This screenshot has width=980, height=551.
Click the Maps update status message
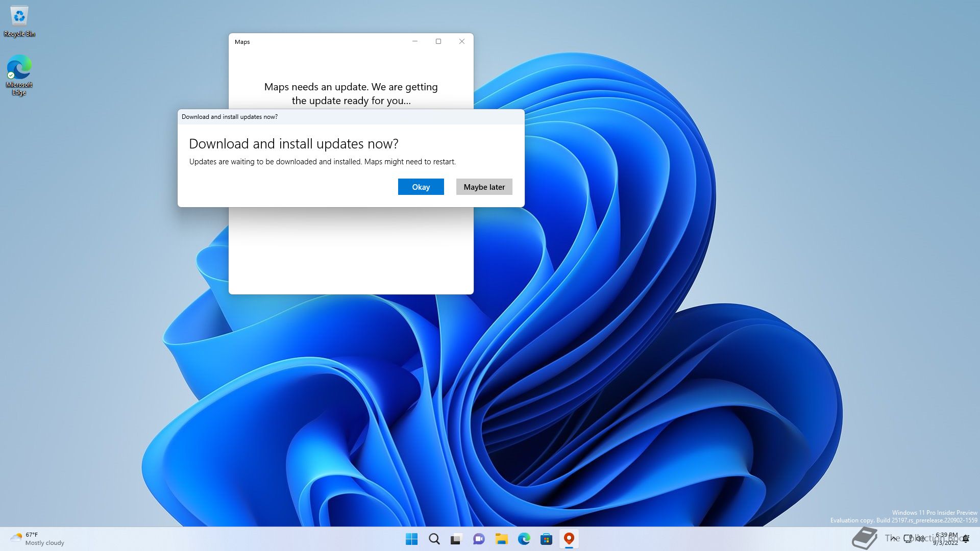coord(351,94)
